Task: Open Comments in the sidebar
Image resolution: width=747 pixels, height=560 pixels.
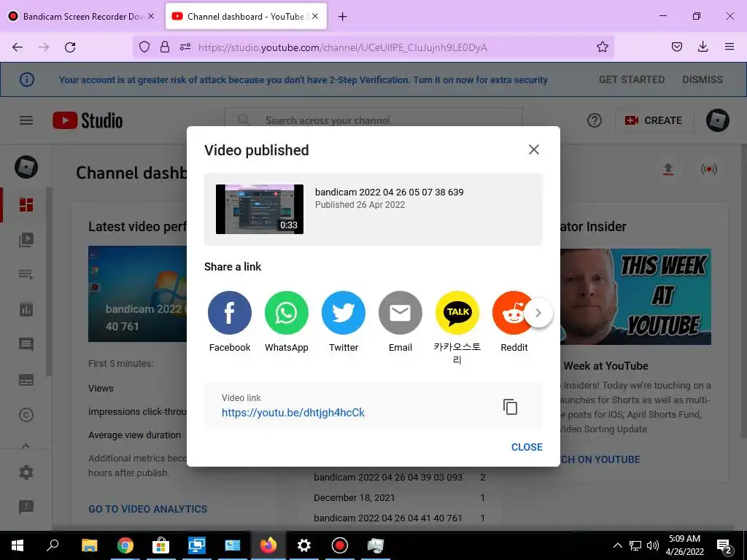Action: click(26, 344)
